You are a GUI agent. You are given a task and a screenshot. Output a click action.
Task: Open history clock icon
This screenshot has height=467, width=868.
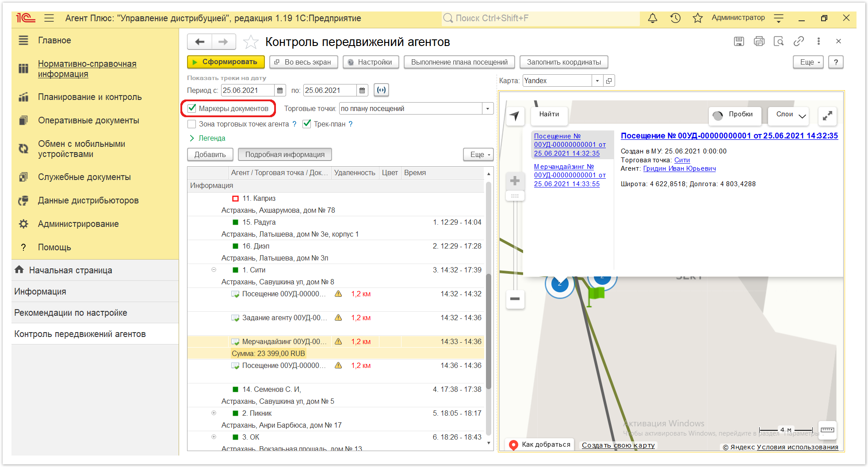point(675,18)
